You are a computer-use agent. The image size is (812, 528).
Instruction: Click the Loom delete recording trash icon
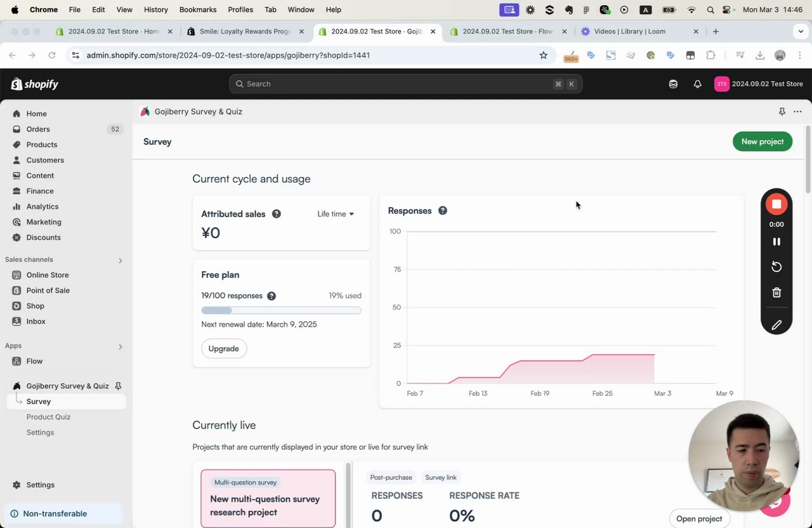(776, 293)
